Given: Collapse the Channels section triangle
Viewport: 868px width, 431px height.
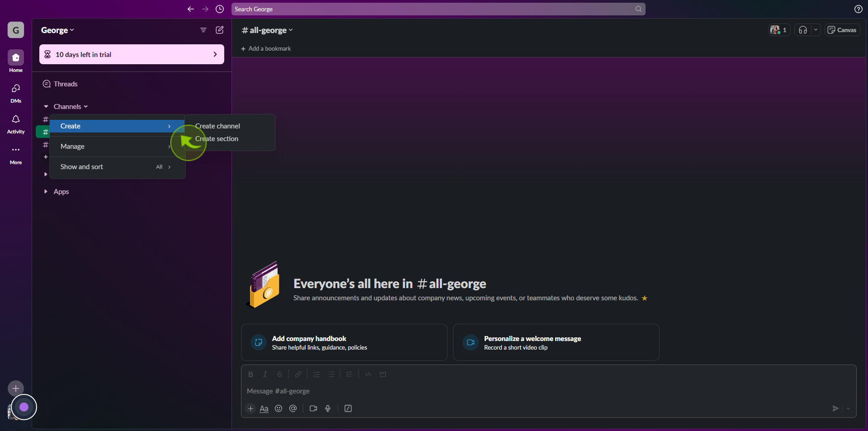Looking at the screenshot, I should pos(46,107).
